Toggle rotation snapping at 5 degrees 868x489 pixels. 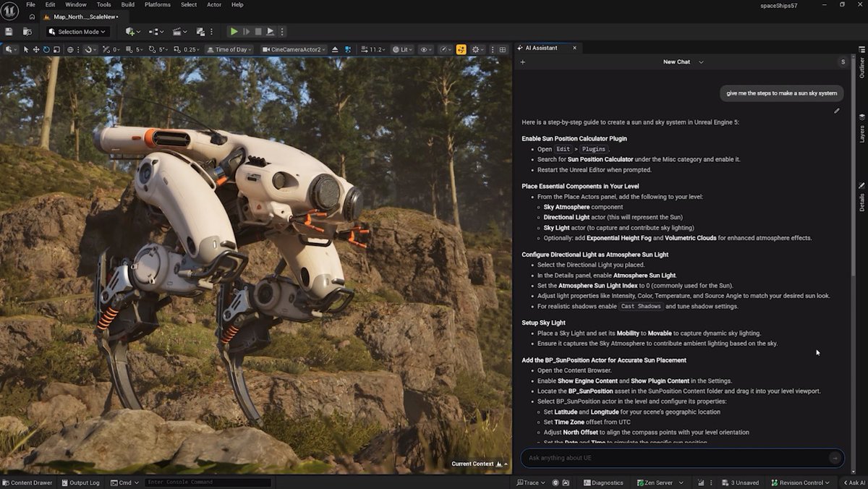pyautogui.click(x=152, y=49)
